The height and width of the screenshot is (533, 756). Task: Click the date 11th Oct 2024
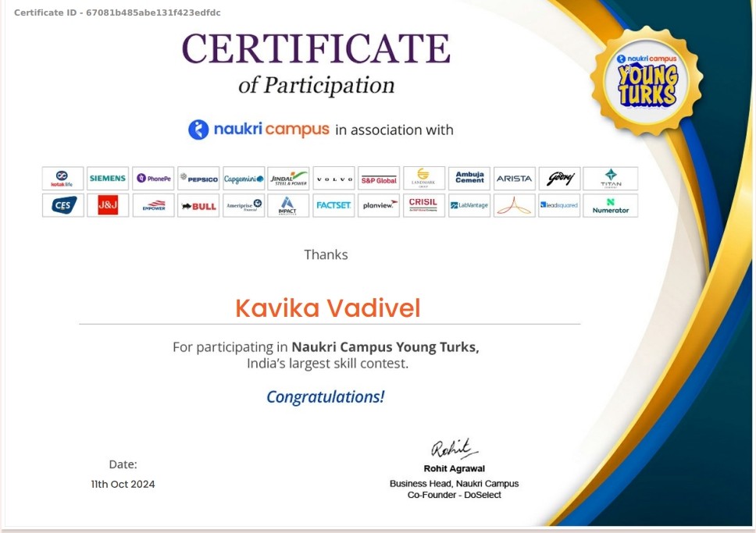(x=123, y=484)
